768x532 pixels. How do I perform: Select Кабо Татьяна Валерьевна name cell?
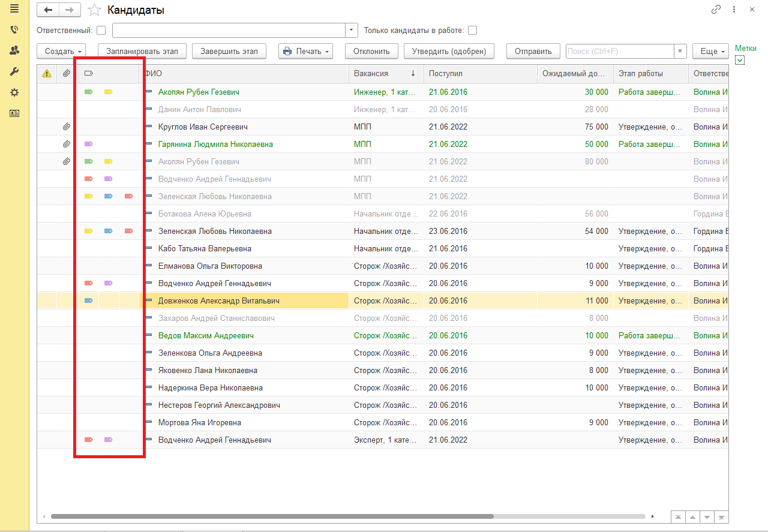244,249
